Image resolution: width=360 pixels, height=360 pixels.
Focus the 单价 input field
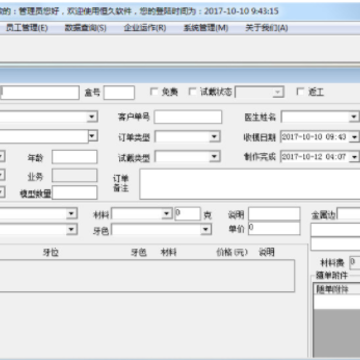click(x=274, y=228)
